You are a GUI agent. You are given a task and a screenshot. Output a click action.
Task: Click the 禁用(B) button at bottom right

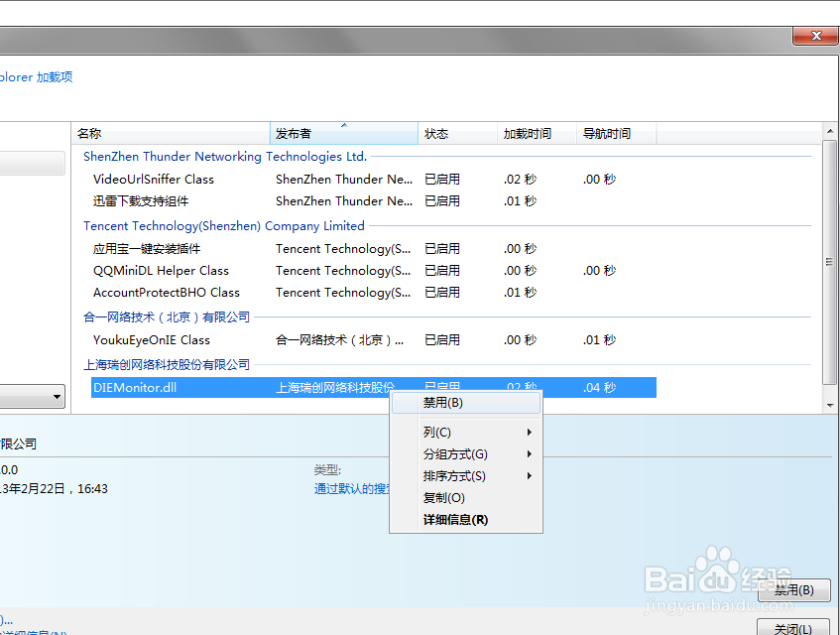[794, 590]
